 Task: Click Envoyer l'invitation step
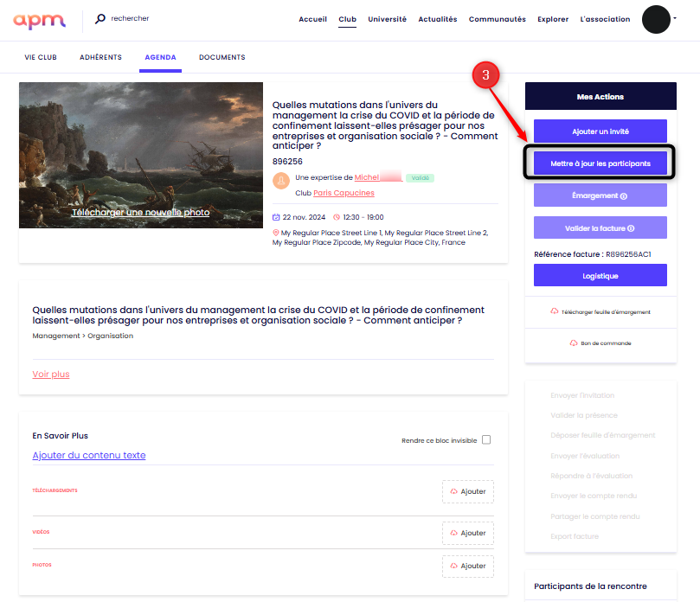tap(582, 395)
